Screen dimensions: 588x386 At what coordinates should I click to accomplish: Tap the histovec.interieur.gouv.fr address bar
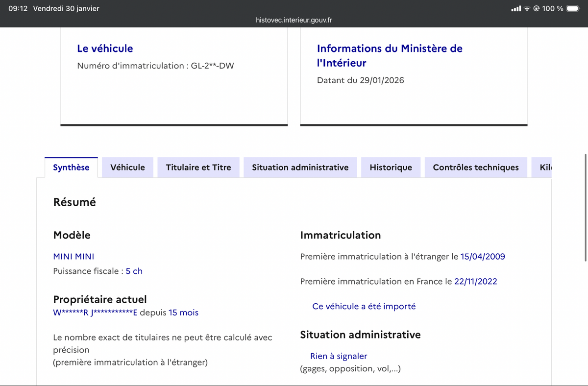[294, 20]
